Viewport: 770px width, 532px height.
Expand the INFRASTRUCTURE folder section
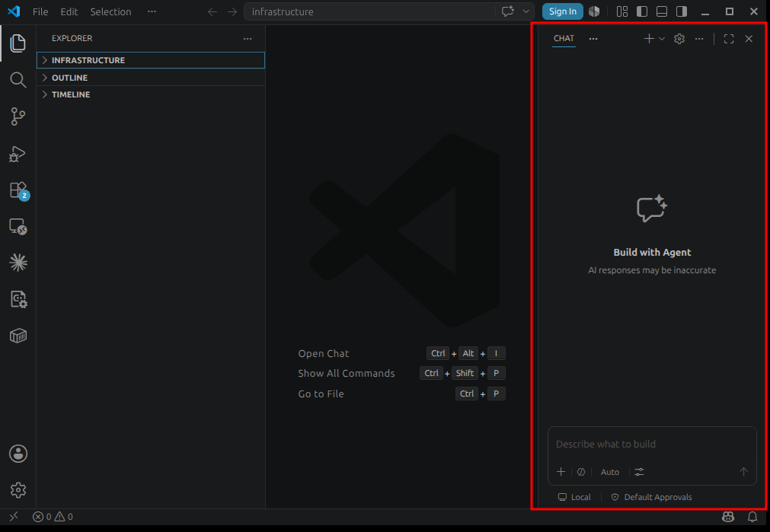coord(151,60)
